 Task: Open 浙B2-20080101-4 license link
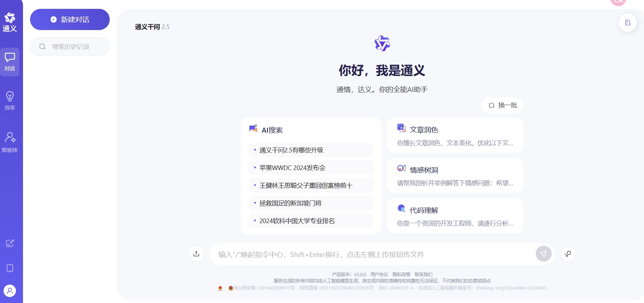(396, 288)
